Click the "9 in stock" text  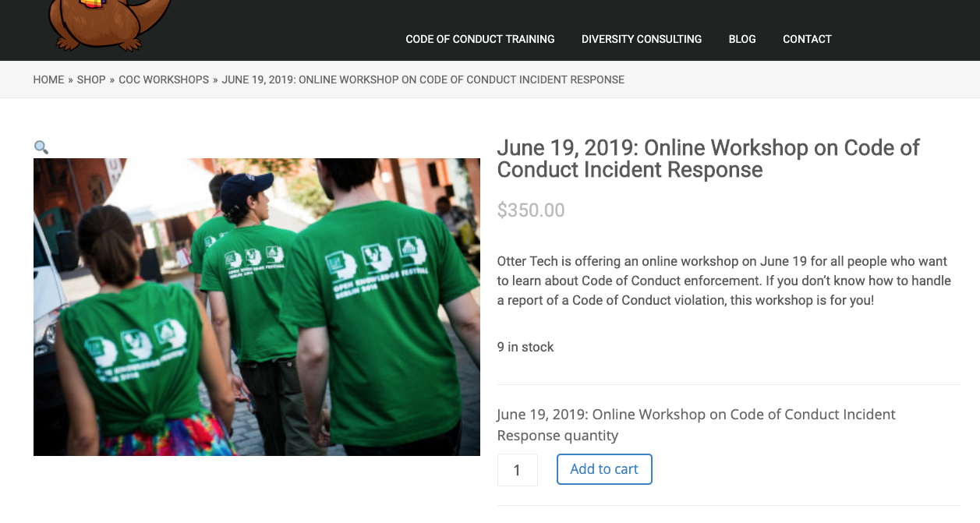525,347
